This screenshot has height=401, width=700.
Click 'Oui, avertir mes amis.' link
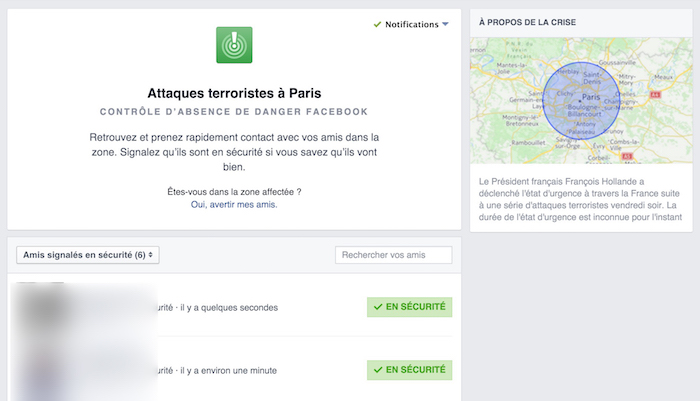[x=234, y=205]
